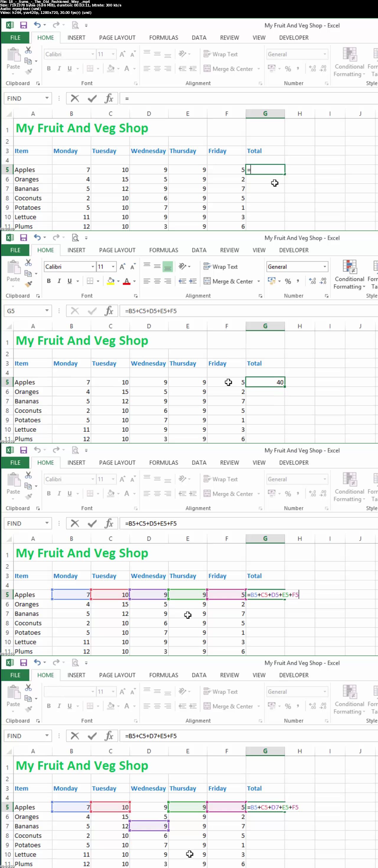The image size is (378, 868).
Task: Click Orientation icon in the frame showing 40
Action: click(x=183, y=266)
